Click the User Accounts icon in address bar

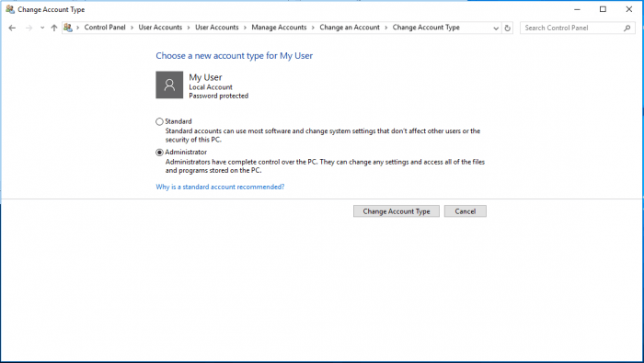point(68,28)
